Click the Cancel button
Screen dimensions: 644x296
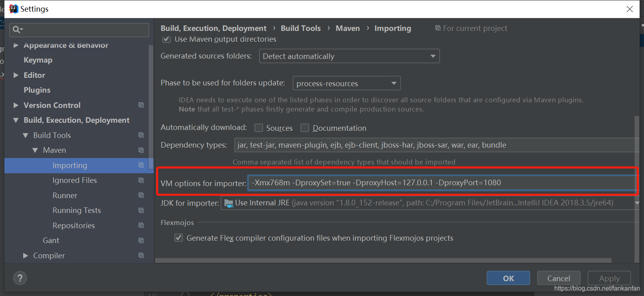click(x=559, y=278)
